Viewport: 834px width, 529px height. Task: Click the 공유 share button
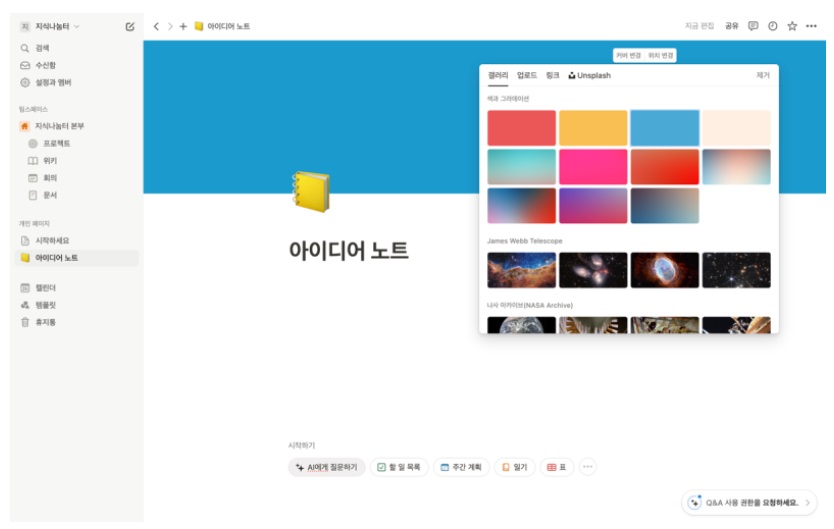click(x=732, y=26)
